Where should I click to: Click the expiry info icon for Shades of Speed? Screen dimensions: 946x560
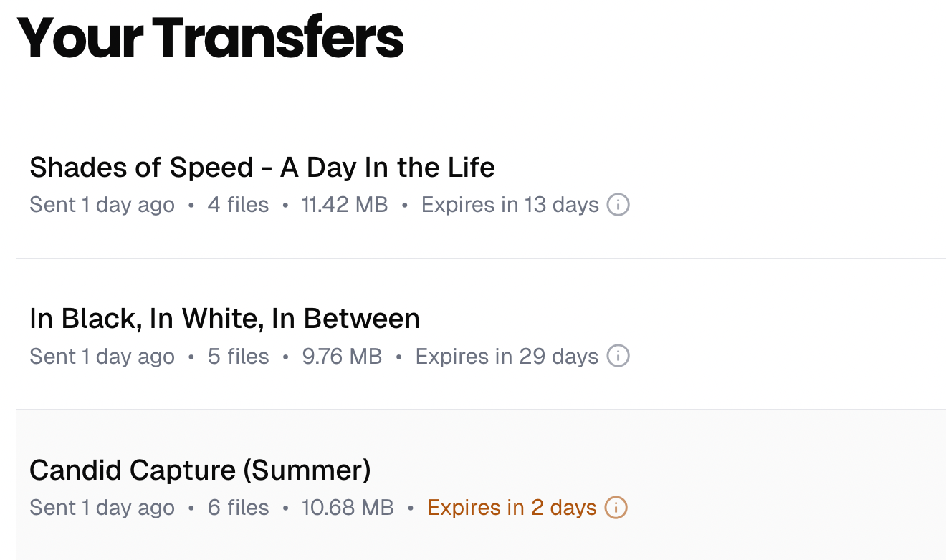click(x=618, y=205)
